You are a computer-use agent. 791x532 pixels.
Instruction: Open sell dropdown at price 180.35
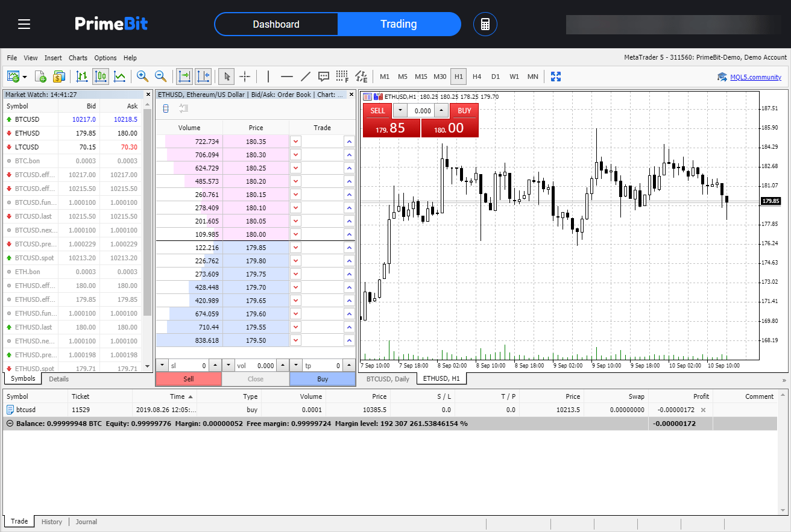(x=295, y=141)
